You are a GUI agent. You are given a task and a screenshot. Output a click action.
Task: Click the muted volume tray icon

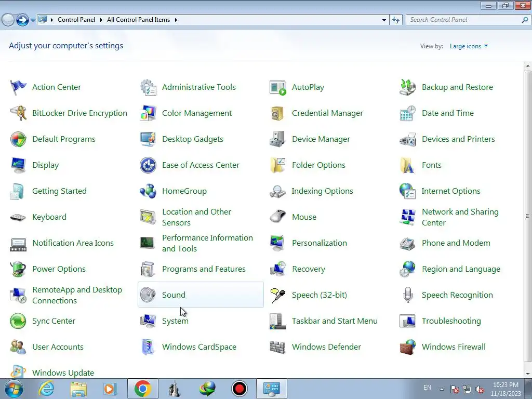(480, 390)
